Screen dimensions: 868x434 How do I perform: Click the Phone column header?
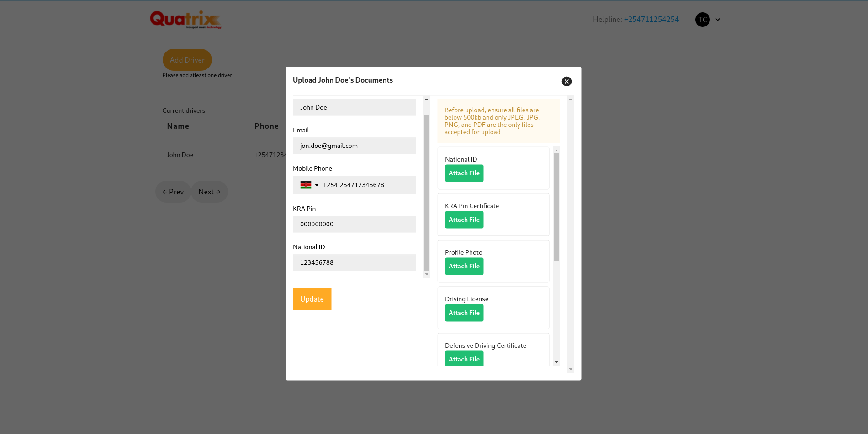pyautogui.click(x=267, y=126)
